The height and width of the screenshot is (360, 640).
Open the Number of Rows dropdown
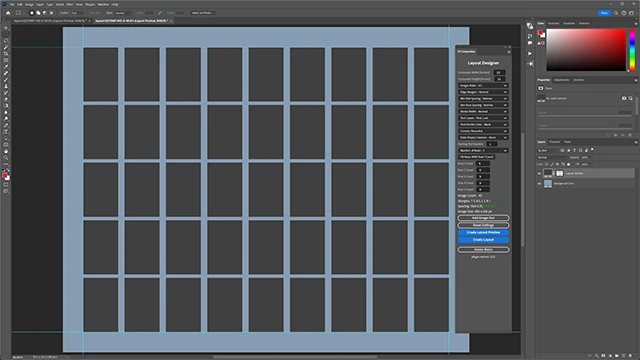(483, 151)
